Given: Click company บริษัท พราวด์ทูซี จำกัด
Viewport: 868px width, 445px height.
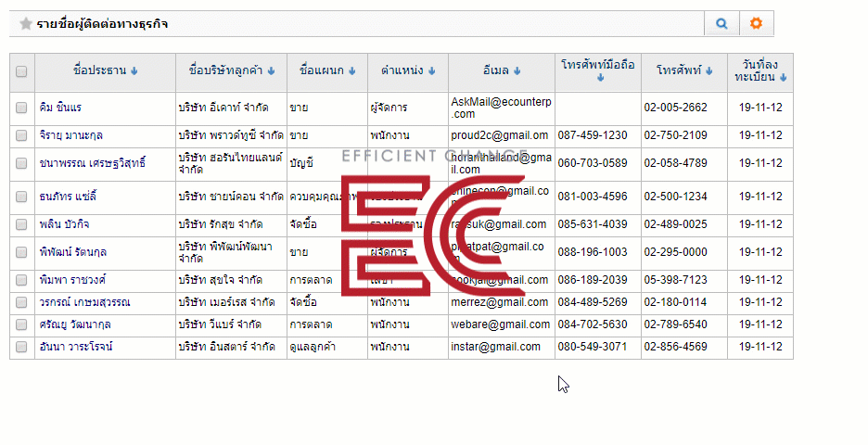Looking at the screenshot, I should [x=231, y=135].
